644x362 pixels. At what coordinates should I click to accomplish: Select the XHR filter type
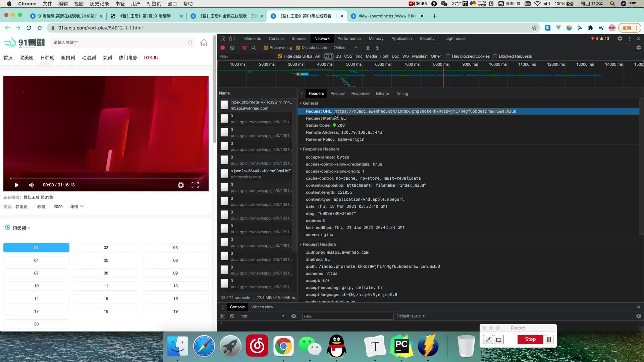click(329, 56)
